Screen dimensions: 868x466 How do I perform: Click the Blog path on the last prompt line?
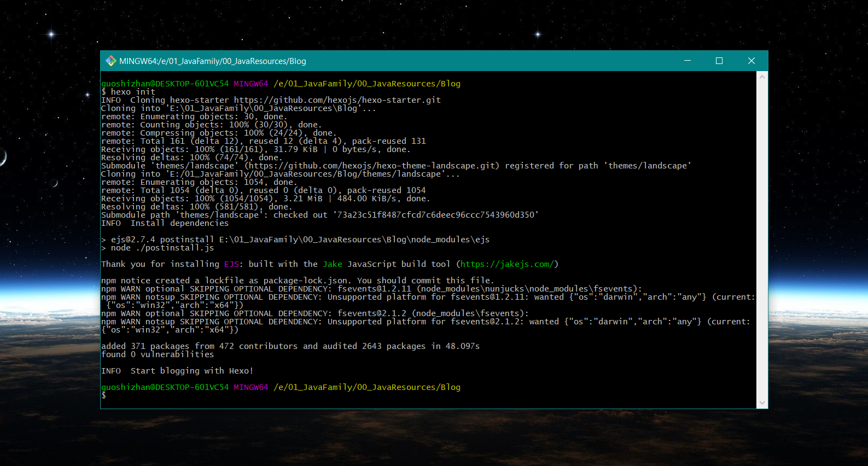(x=366, y=387)
